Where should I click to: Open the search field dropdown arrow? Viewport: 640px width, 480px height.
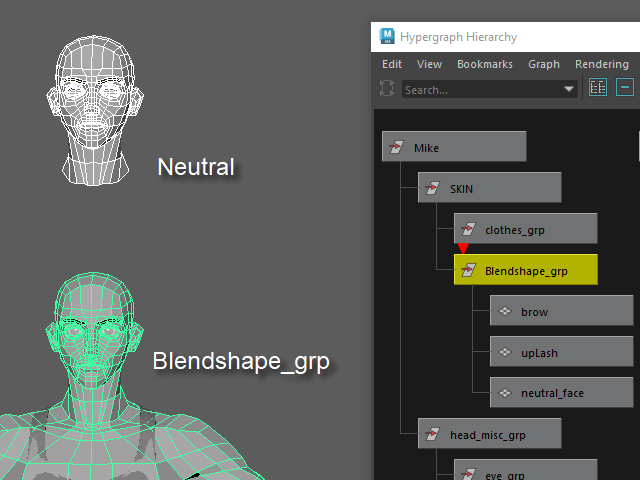pyautogui.click(x=569, y=89)
